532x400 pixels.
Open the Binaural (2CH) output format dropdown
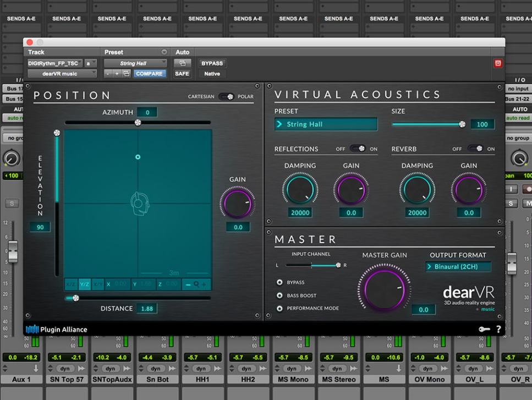coord(458,267)
